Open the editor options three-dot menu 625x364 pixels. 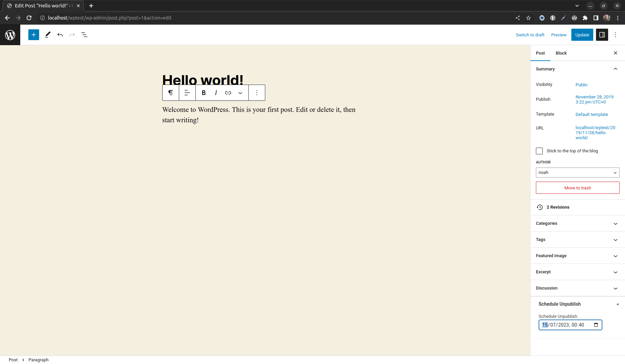click(616, 35)
